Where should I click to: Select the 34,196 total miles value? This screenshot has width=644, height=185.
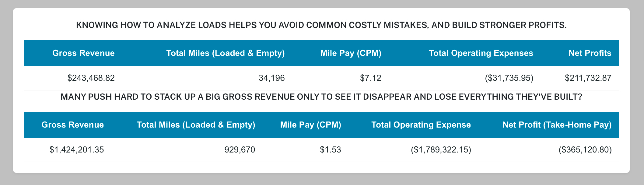point(271,78)
